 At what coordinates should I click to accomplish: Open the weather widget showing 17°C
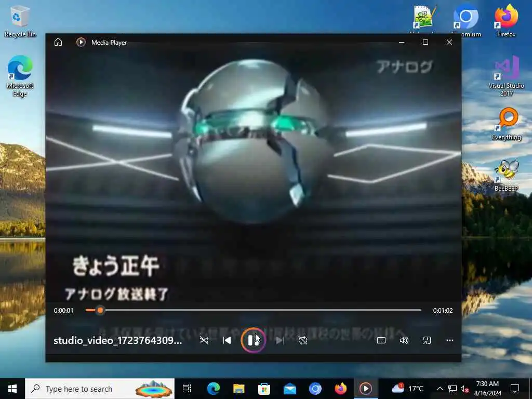pos(407,389)
